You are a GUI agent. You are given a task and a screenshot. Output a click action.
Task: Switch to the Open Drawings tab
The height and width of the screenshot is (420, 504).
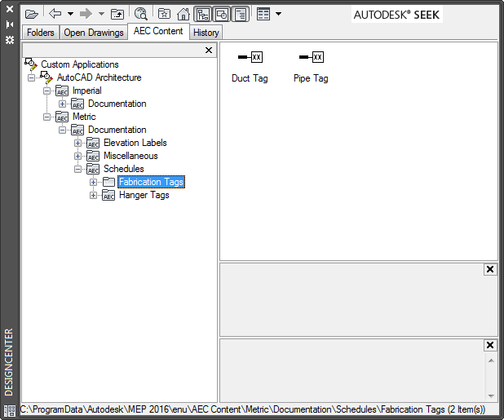coord(94,33)
